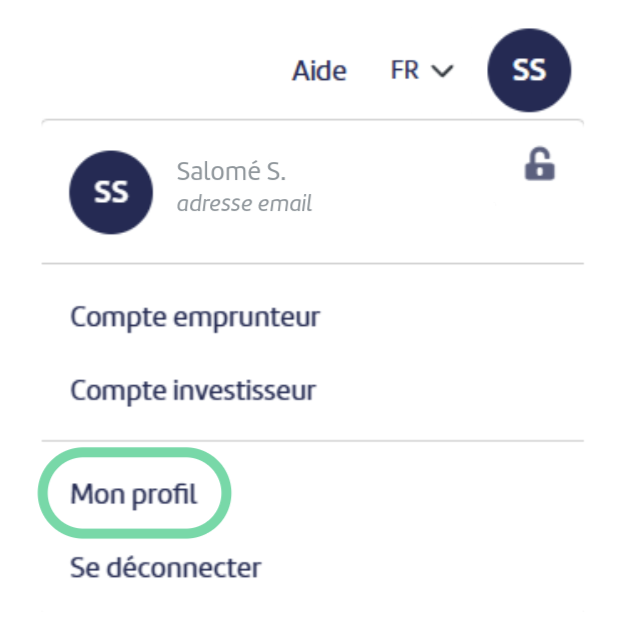621x621 pixels.
Task: Open Compte emprunteur
Action: [195, 318]
